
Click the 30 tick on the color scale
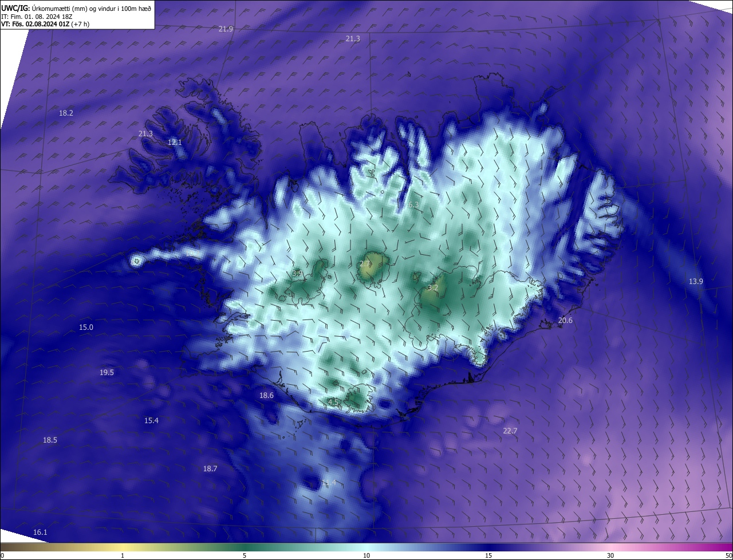pos(610,555)
